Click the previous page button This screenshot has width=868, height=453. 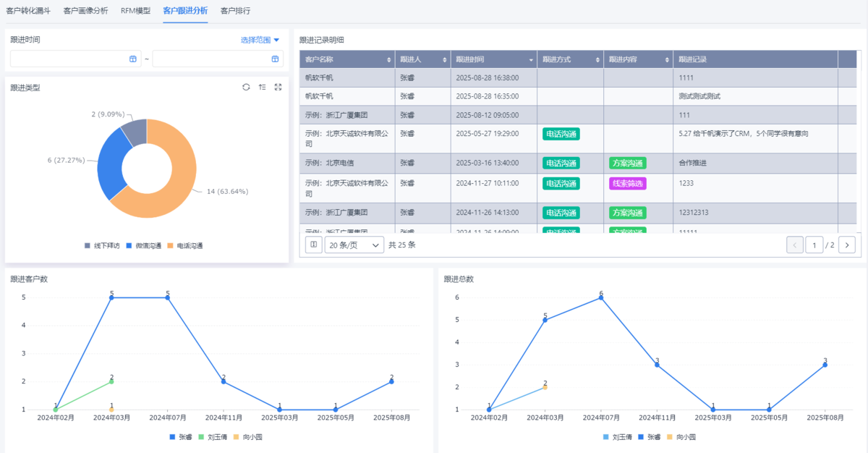point(795,245)
